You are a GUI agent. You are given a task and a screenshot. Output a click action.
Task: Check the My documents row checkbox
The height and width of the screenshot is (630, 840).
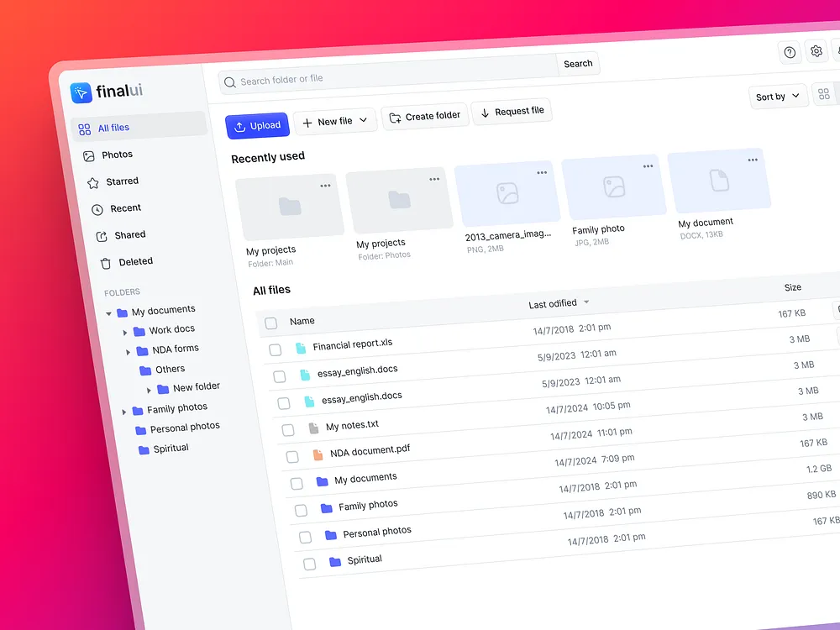point(297,483)
